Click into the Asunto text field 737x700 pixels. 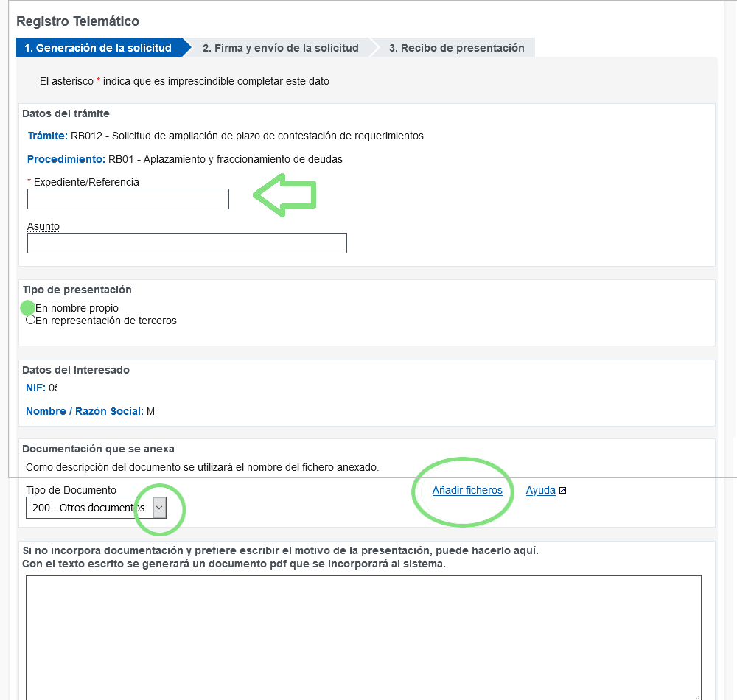(186, 243)
